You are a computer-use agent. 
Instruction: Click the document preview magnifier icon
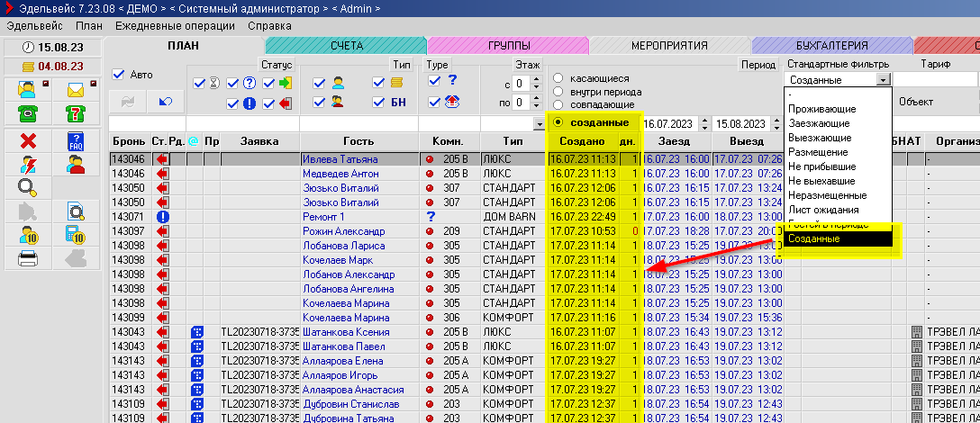[x=75, y=211]
